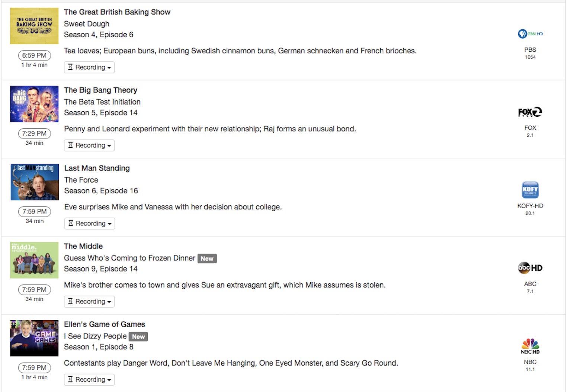Click the 7:29 PM time badge

pos(34,134)
